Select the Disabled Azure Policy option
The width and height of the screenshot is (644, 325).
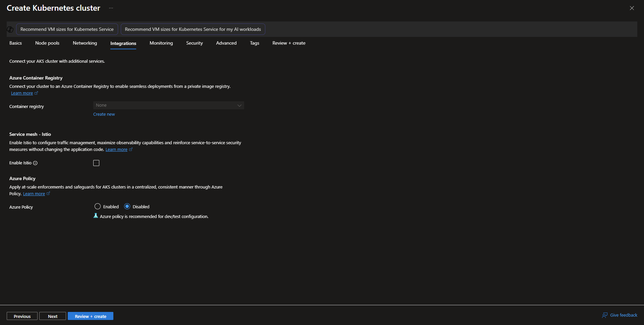tap(127, 207)
